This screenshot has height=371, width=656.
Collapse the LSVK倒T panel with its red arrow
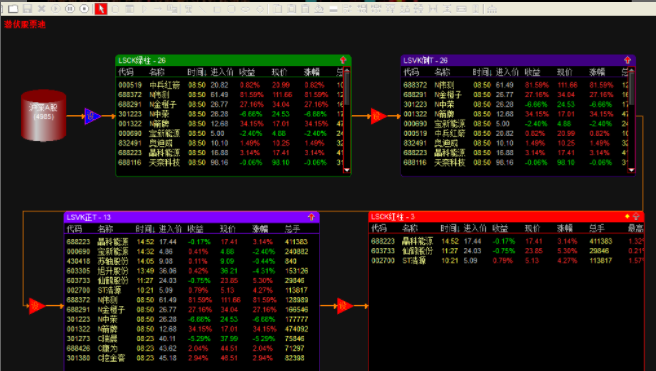pos(628,60)
